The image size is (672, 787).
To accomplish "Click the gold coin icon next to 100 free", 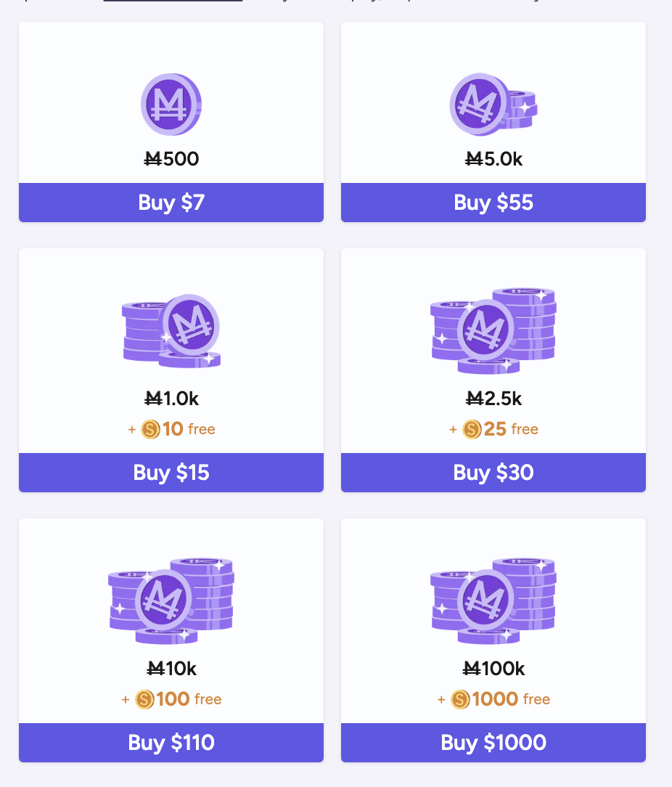I will [144, 699].
